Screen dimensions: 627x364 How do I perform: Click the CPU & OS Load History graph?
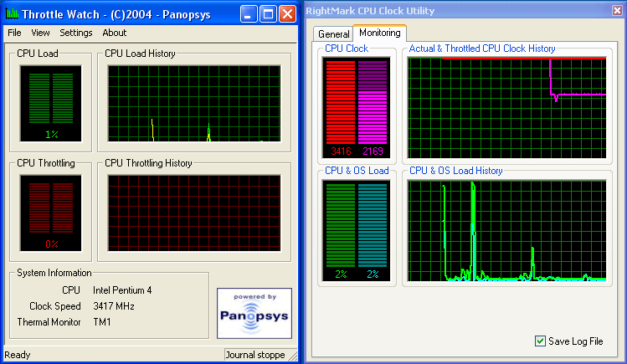(x=506, y=231)
